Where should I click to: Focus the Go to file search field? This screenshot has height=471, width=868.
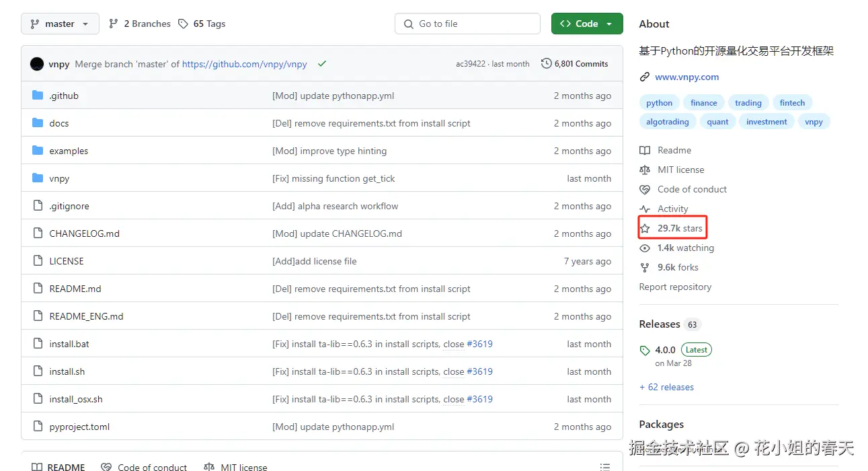(467, 24)
